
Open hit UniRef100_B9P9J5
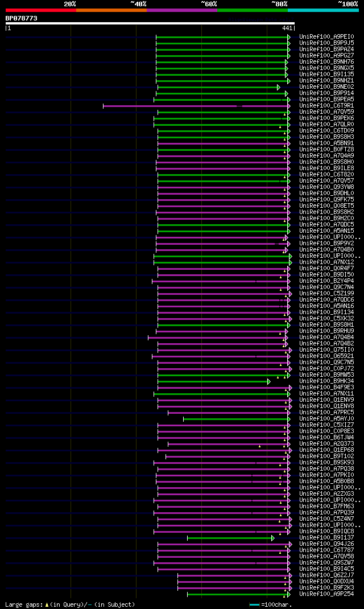326,43
